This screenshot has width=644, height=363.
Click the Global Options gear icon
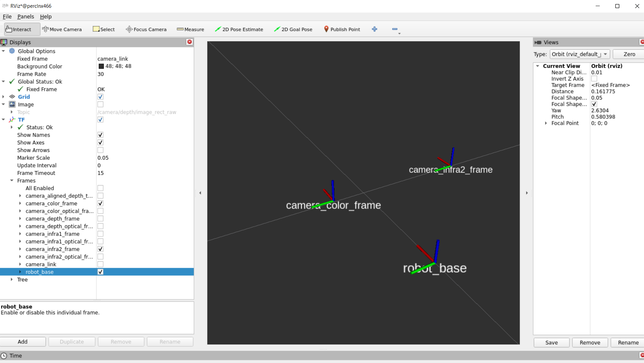pos(12,51)
